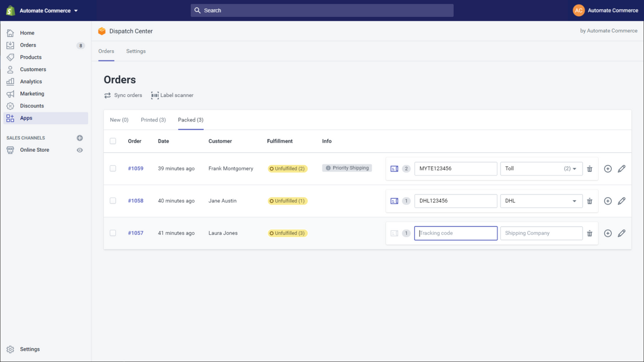Click the Shopify logo in the top bar

coord(10,10)
